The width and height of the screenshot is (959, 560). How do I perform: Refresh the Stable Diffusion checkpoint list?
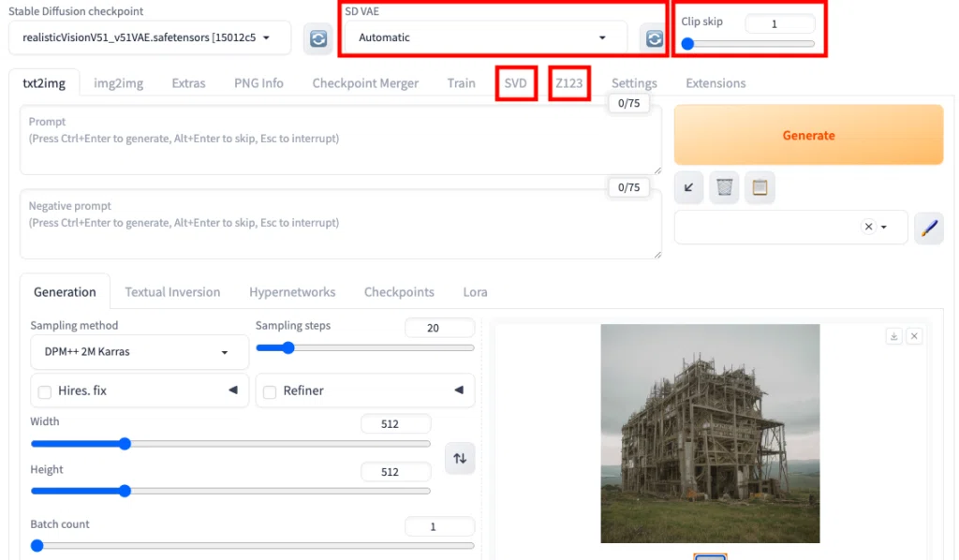[x=318, y=38]
